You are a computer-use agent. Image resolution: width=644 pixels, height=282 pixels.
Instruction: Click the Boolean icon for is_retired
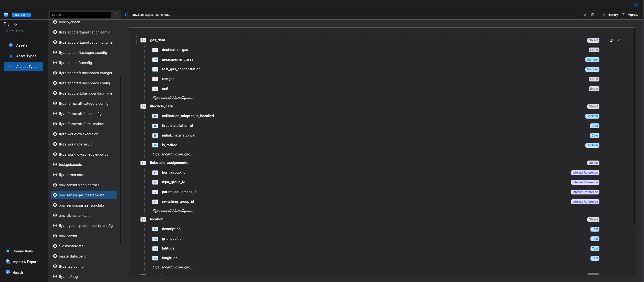[155, 145]
